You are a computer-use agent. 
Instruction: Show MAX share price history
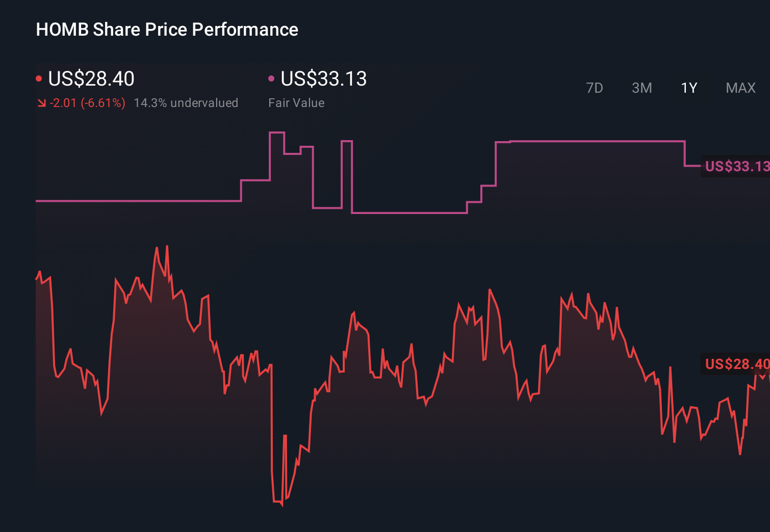pyautogui.click(x=740, y=88)
